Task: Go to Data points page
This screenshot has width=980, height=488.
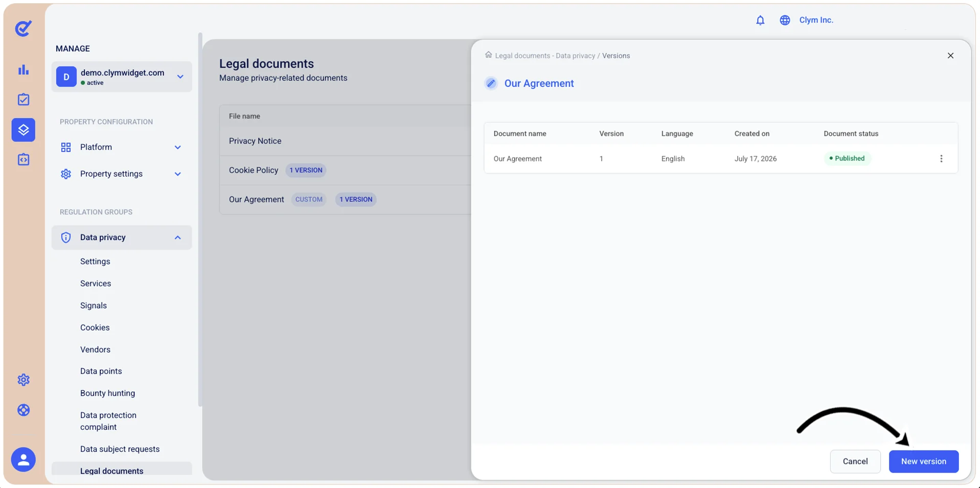Action: 101,371
